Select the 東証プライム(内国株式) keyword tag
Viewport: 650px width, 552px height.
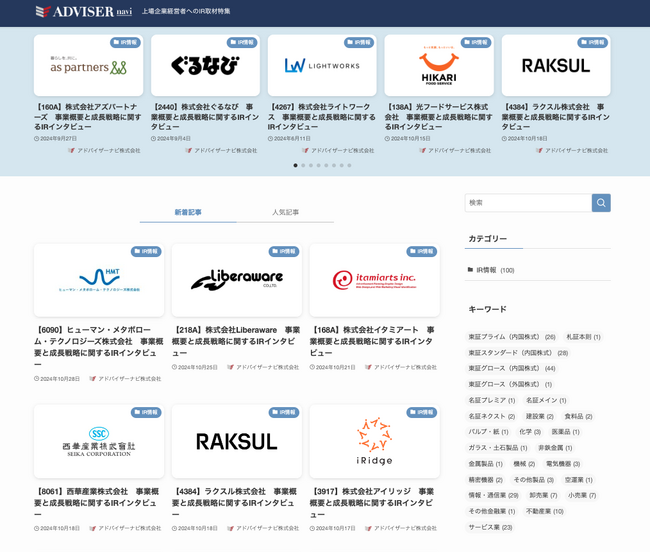[512, 337]
